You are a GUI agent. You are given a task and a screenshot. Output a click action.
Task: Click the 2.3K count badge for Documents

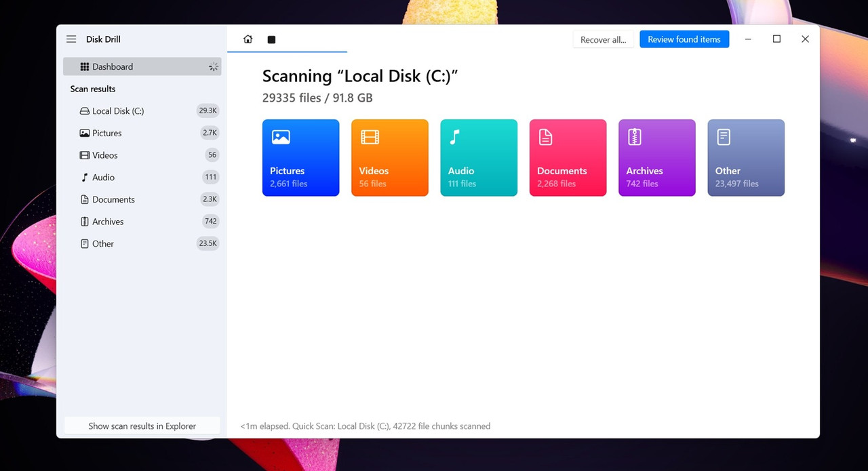click(x=210, y=199)
